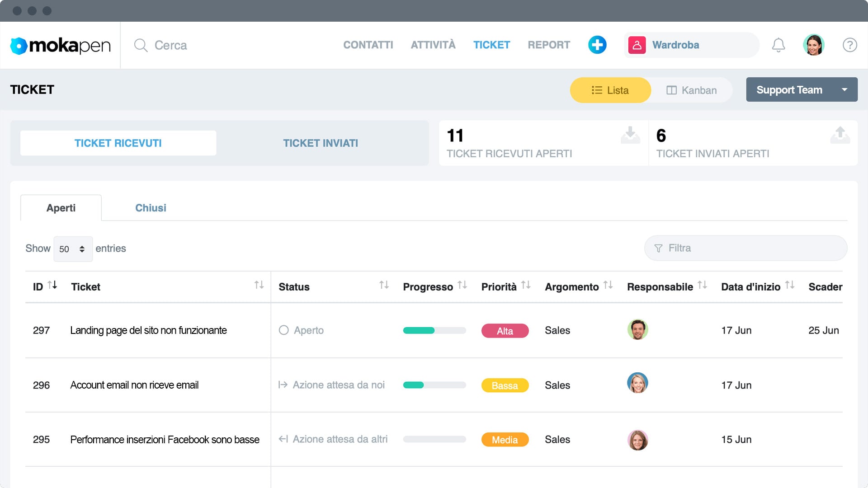Open help using the question mark icon
Screen dimensions: 868x488
(849, 45)
